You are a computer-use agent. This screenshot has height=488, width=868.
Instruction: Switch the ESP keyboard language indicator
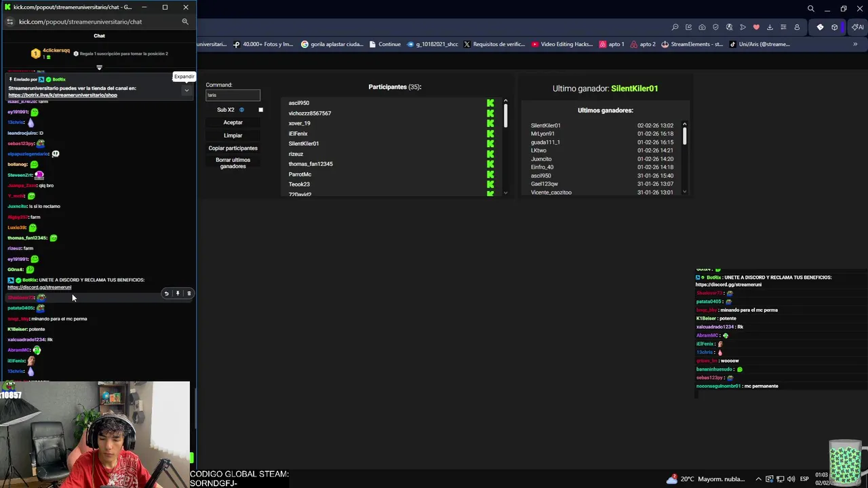[804, 479]
